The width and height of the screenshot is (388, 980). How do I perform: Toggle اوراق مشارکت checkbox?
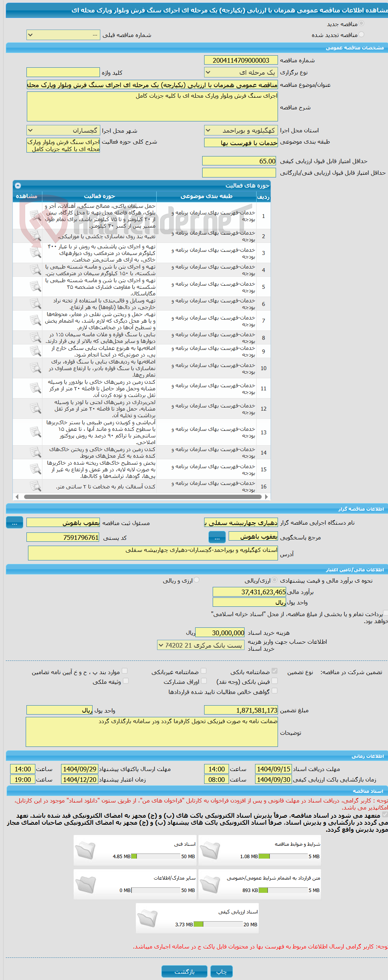pos(203,681)
